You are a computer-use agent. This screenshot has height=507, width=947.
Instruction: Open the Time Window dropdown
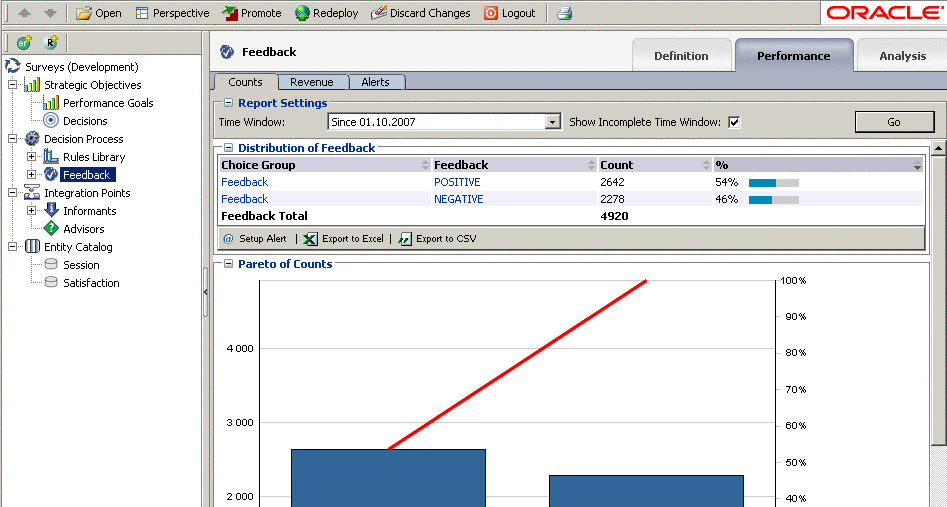(552, 122)
